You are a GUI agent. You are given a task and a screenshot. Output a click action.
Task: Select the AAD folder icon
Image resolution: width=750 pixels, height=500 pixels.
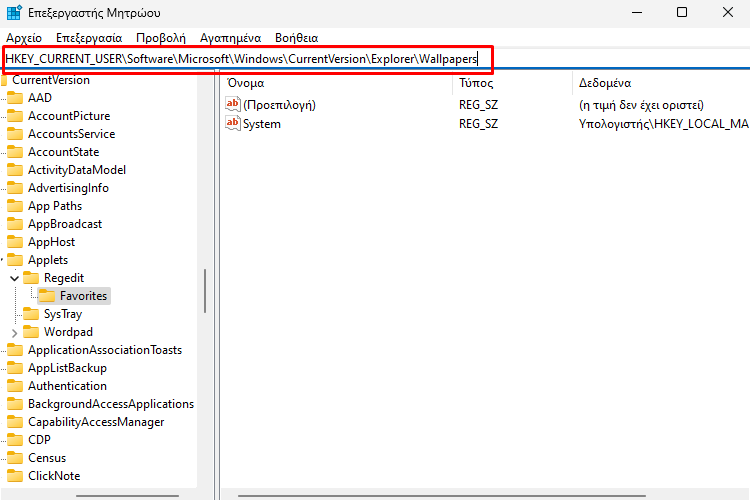coord(15,98)
